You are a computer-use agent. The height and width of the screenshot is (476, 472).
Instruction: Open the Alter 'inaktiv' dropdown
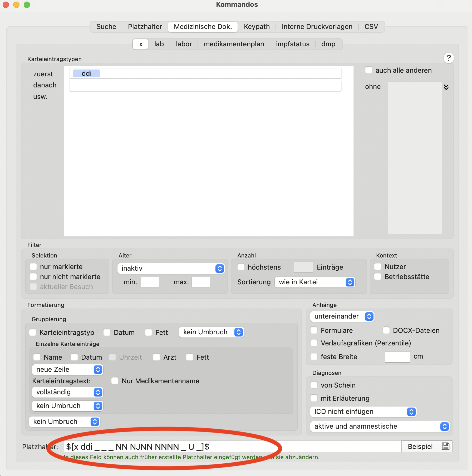click(x=171, y=268)
